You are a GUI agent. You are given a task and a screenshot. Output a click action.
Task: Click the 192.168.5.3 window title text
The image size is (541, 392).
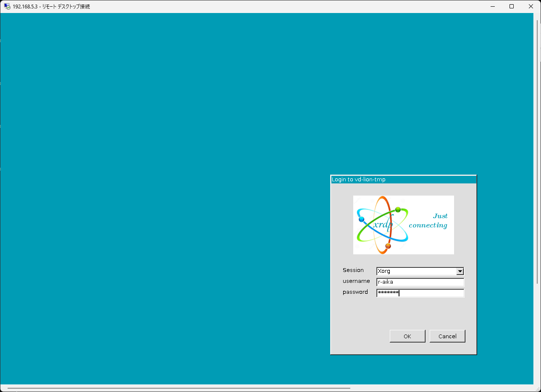pos(51,7)
